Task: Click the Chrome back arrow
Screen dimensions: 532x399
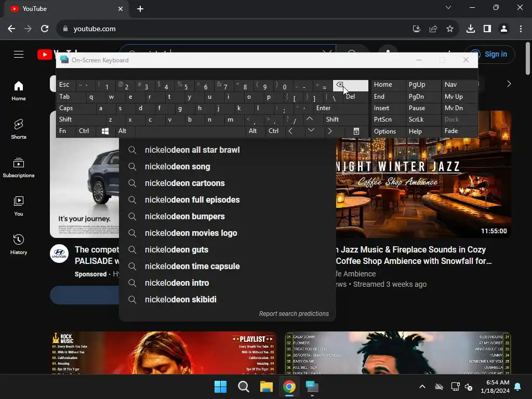Action: point(11,29)
